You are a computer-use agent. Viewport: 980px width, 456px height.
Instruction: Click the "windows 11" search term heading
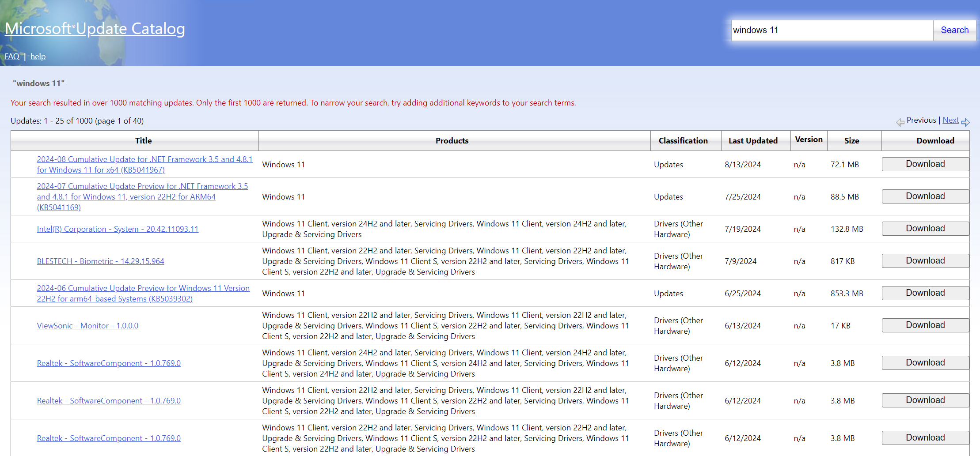tap(38, 83)
